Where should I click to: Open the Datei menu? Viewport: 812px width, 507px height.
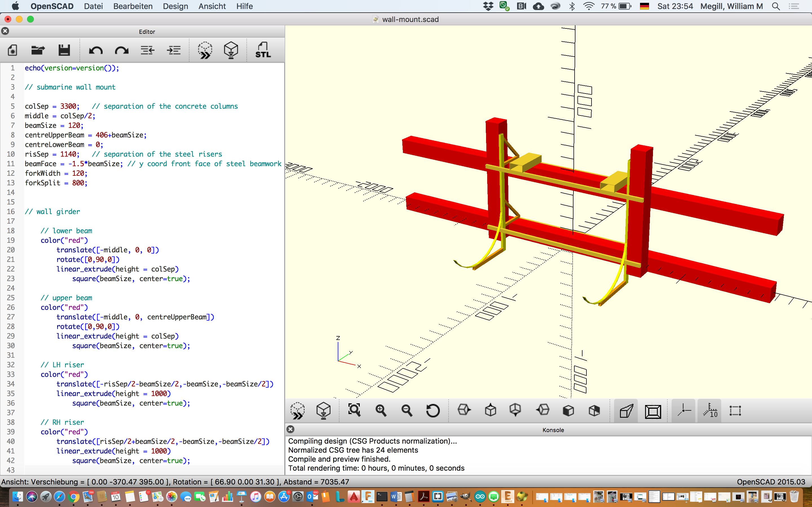click(x=93, y=6)
